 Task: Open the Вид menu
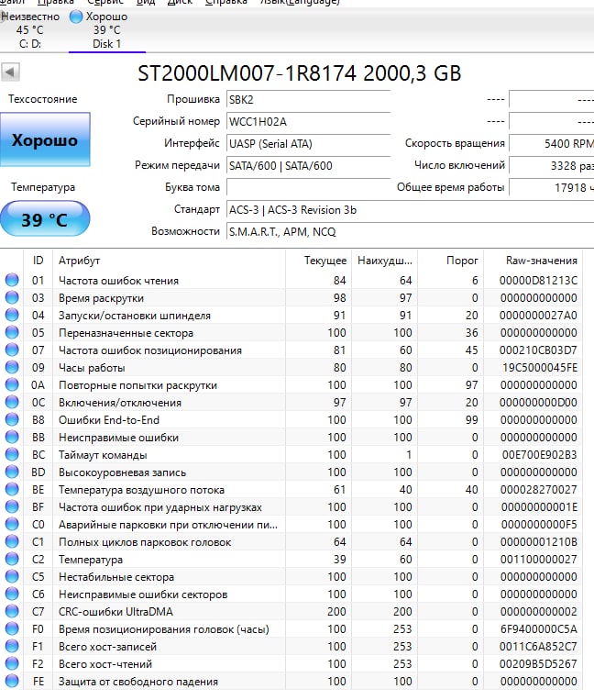[146, 2]
